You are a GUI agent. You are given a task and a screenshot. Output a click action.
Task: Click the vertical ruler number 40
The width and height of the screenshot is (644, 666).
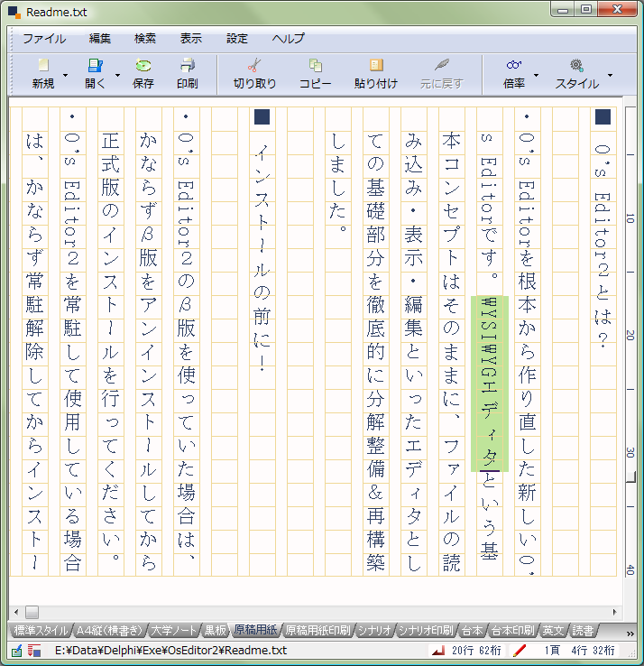pyautogui.click(x=630, y=569)
